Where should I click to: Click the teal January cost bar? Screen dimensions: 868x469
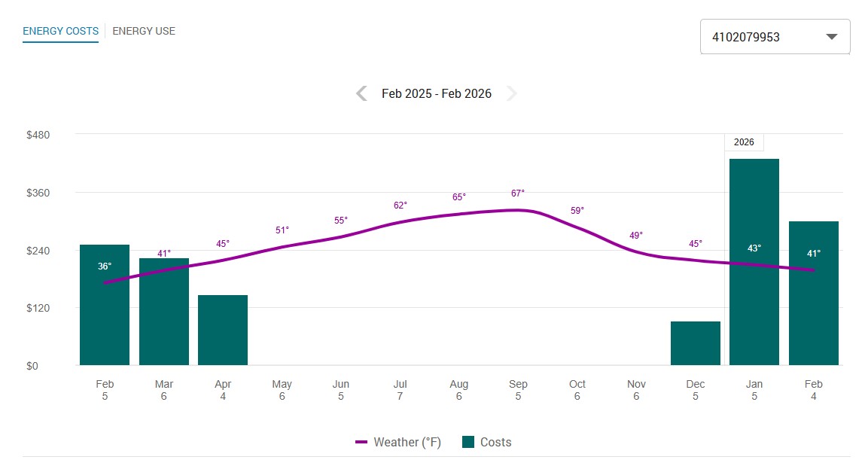point(754,260)
